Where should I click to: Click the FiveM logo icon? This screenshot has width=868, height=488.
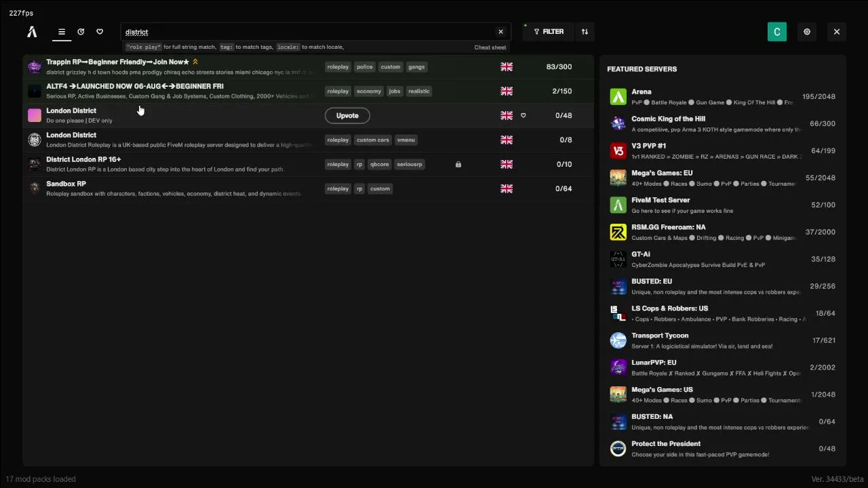pos(32,32)
